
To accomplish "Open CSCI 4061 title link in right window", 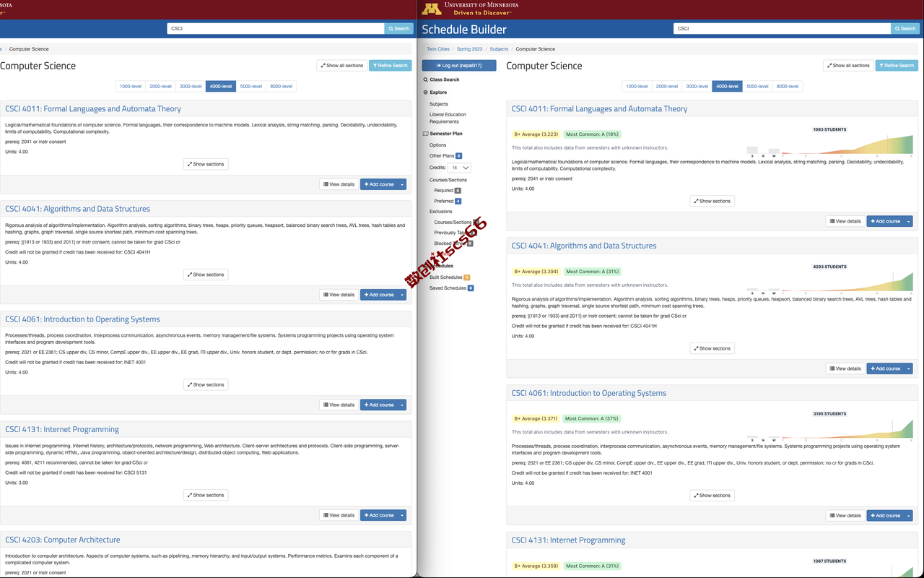I will tap(589, 393).
